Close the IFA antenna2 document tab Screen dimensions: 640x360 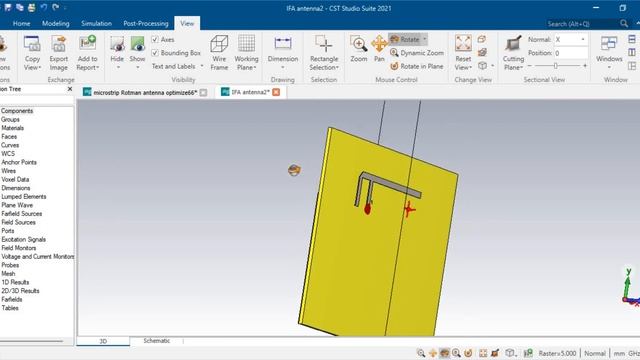tap(276, 92)
